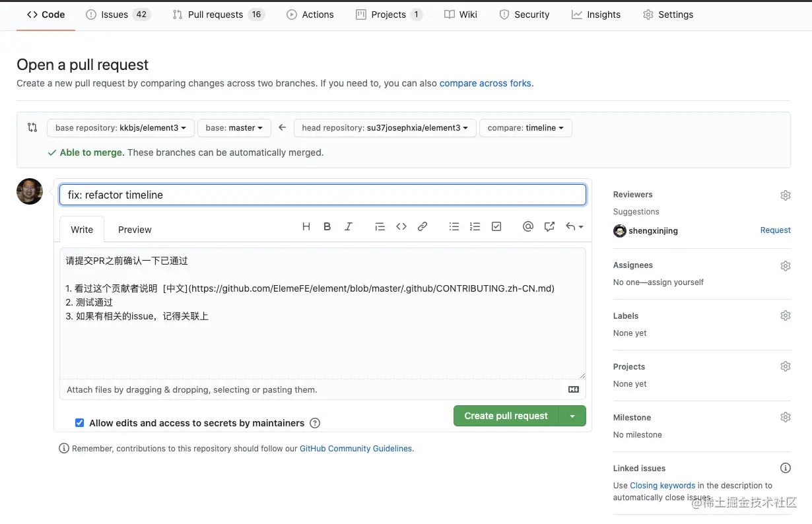Toggle Allow edits by maintainers checkbox

tap(79, 423)
